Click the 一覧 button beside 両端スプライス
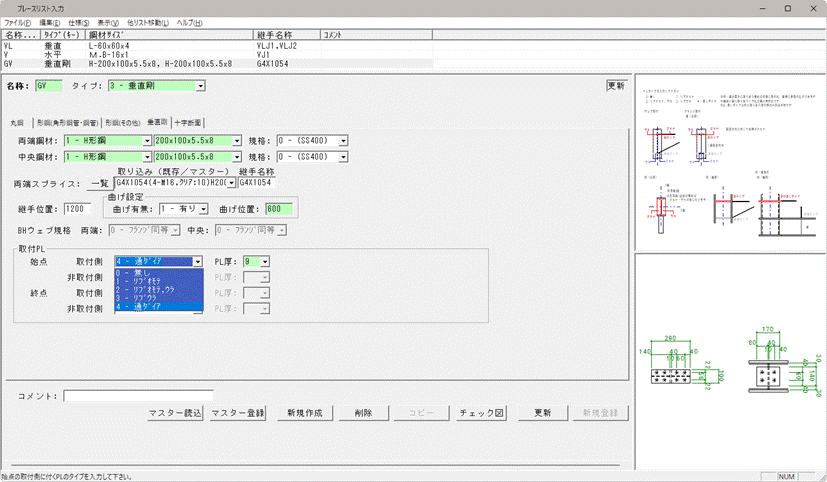This screenshot has width=827, height=482. [x=99, y=184]
